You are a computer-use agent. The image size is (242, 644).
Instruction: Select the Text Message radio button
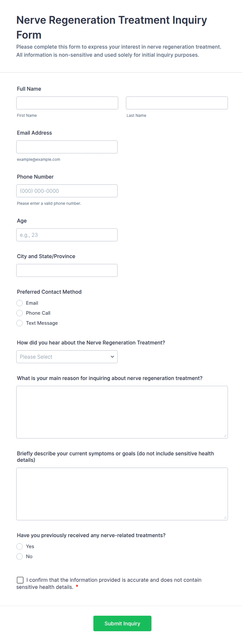click(x=20, y=323)
